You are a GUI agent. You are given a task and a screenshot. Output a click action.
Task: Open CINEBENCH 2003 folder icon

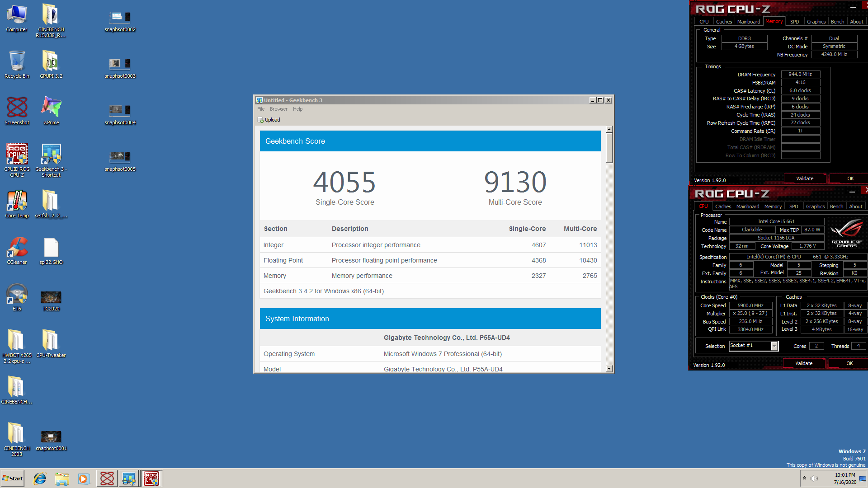[x=17, y=440]
